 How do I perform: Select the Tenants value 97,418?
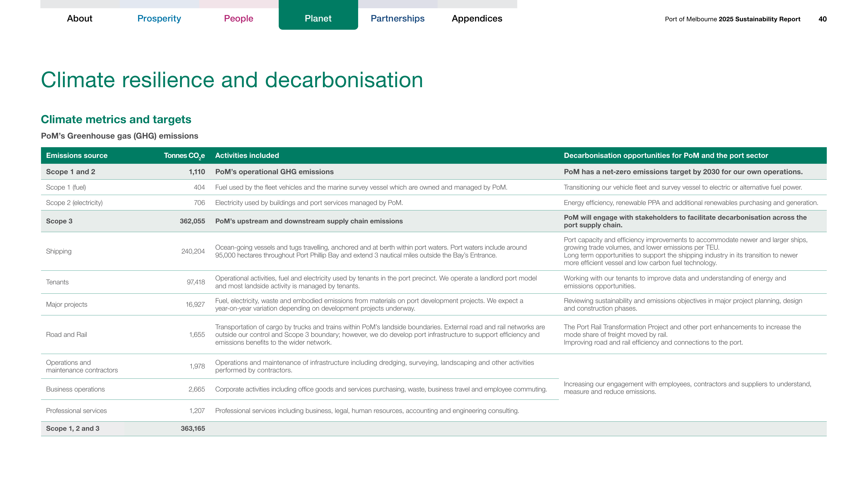pos(196,282)
